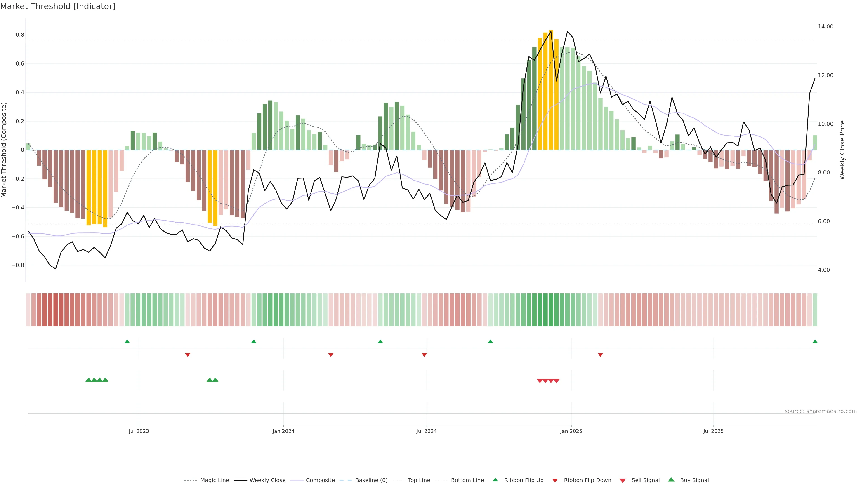Click the Weekly Close Price axis title
Image resolution: width=868 pixels, height=488 pixels.
pos(842,150)
